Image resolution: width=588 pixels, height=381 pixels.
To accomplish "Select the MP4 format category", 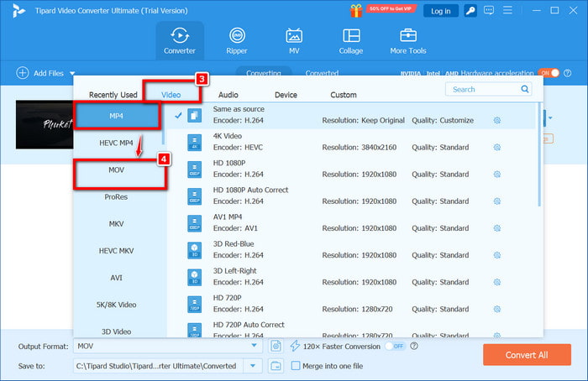I will tap(117, 116).
